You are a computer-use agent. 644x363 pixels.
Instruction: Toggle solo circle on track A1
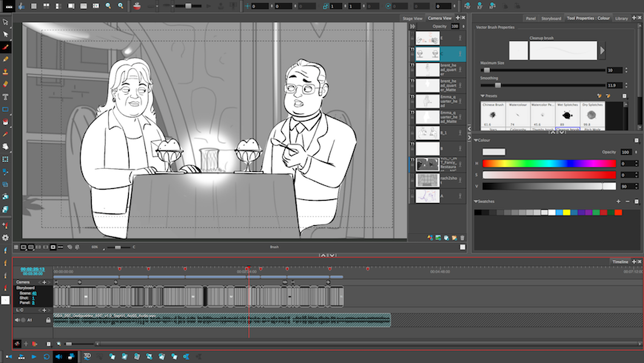click(x=24, y=320)
